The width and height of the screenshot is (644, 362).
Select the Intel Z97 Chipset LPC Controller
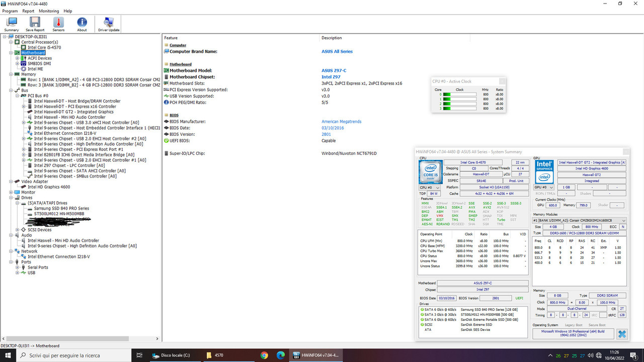pos(69,165)
